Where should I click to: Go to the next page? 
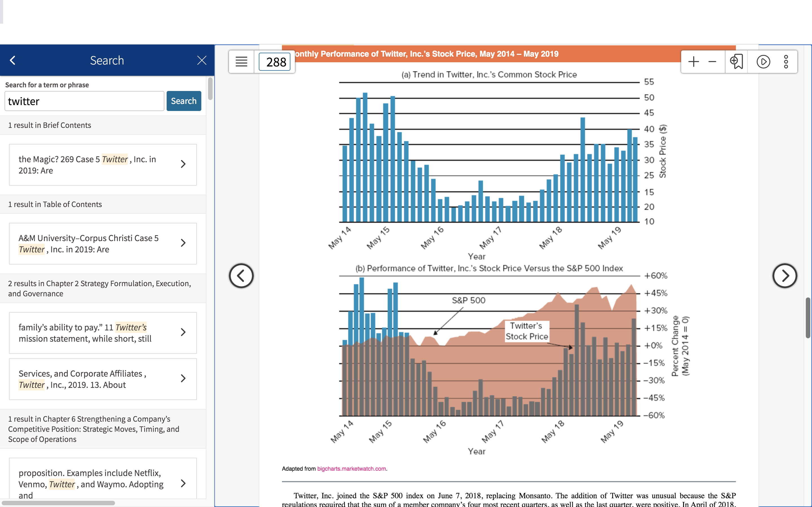point(784,276)
